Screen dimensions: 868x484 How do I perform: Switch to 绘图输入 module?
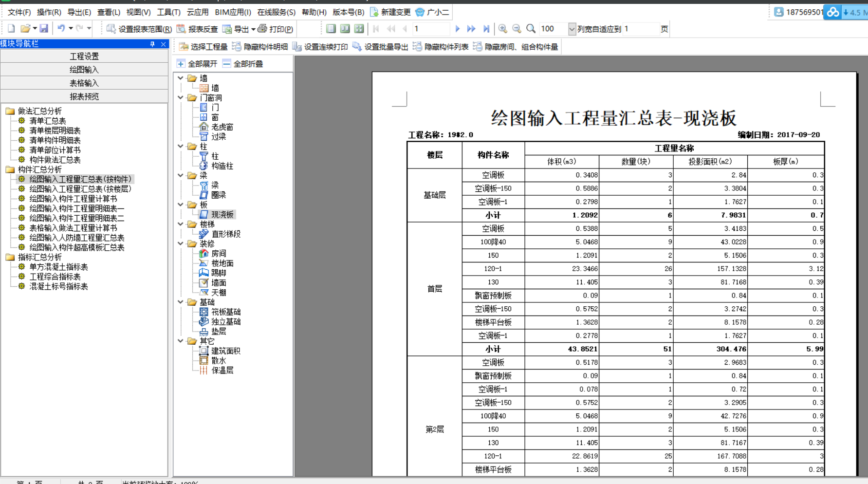click(84, 70)
